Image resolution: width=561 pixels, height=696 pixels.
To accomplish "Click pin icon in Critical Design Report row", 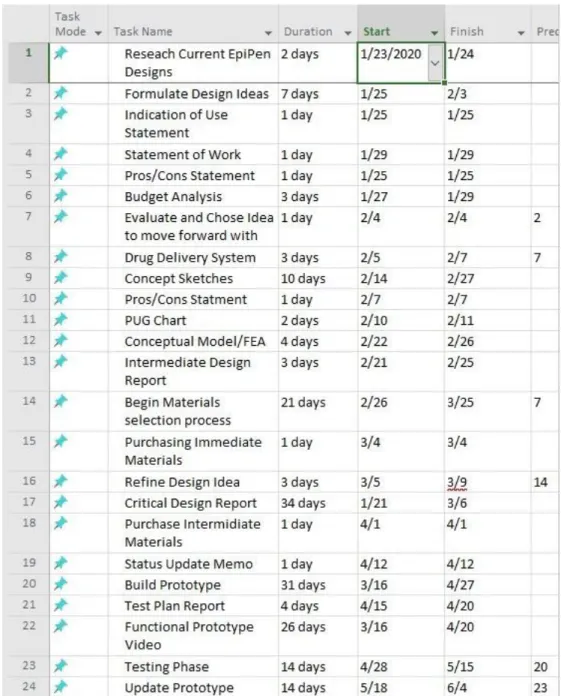I will [60, 502].
